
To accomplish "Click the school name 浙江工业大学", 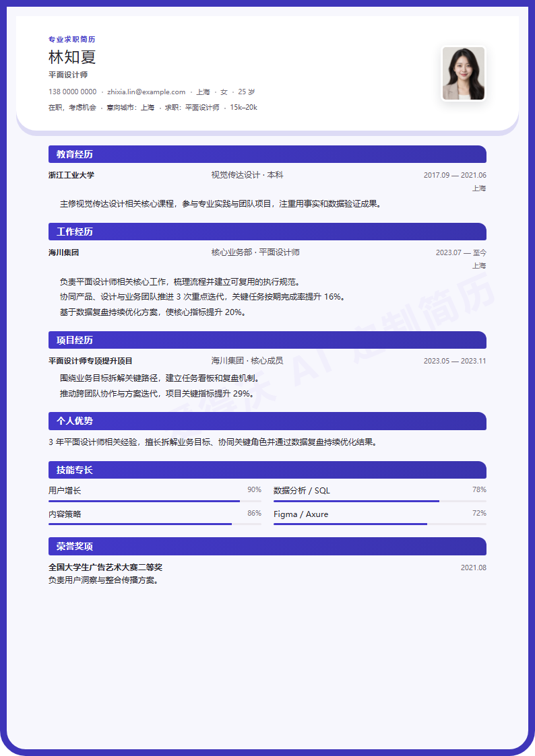I will coord(71,175).
